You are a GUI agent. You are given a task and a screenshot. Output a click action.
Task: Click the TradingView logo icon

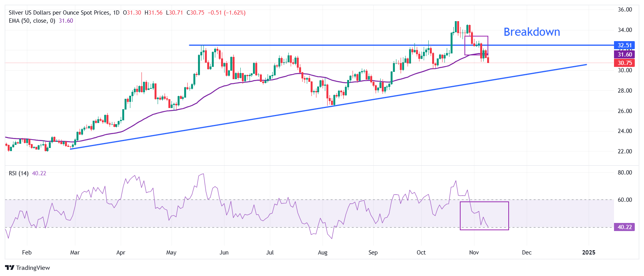10,268
